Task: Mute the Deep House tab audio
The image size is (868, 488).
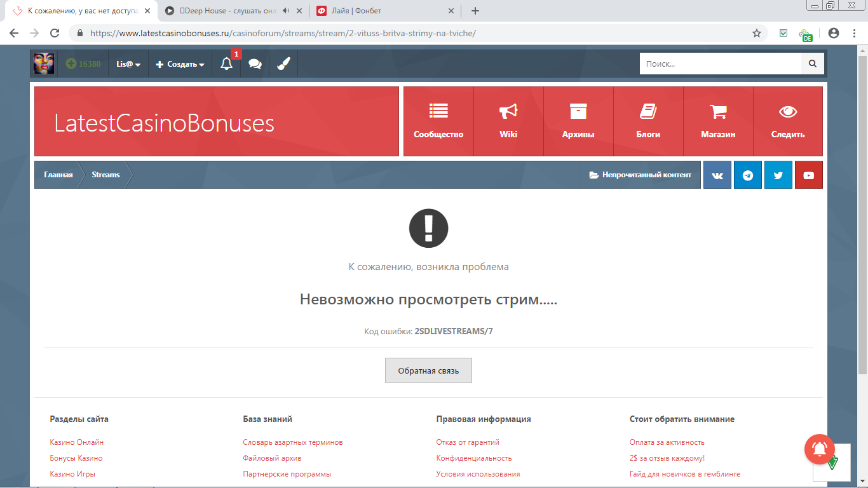Action: pyautogui.click(x=286, y=11)
